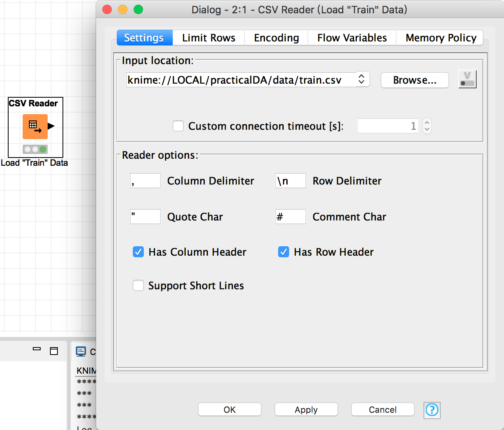504x430 pixels.
Task: Open the Memory Policy tab
Action: (x=441, y=38)
